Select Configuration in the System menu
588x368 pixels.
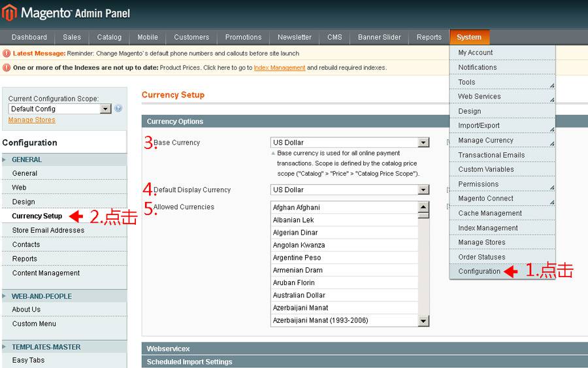click(480, 271)
